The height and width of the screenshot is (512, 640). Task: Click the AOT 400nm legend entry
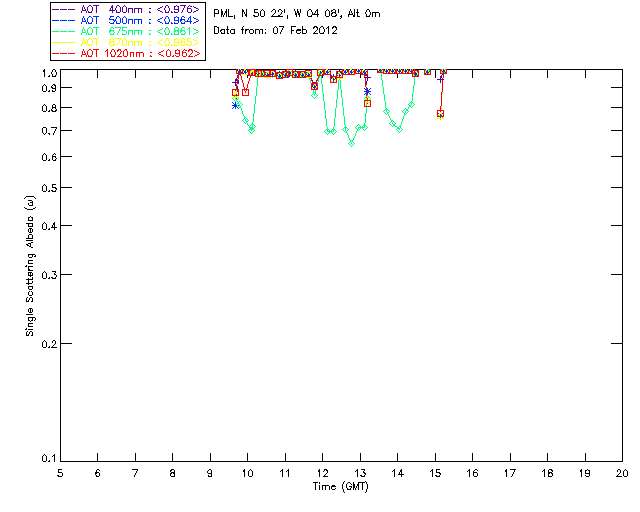(x=127, y=9)
